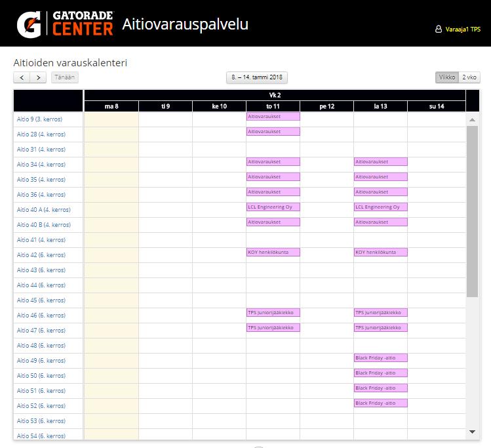The image size is (491, 448).
Task: Click the Aitiovarauspalvelu site title
Action: (185, 24)
